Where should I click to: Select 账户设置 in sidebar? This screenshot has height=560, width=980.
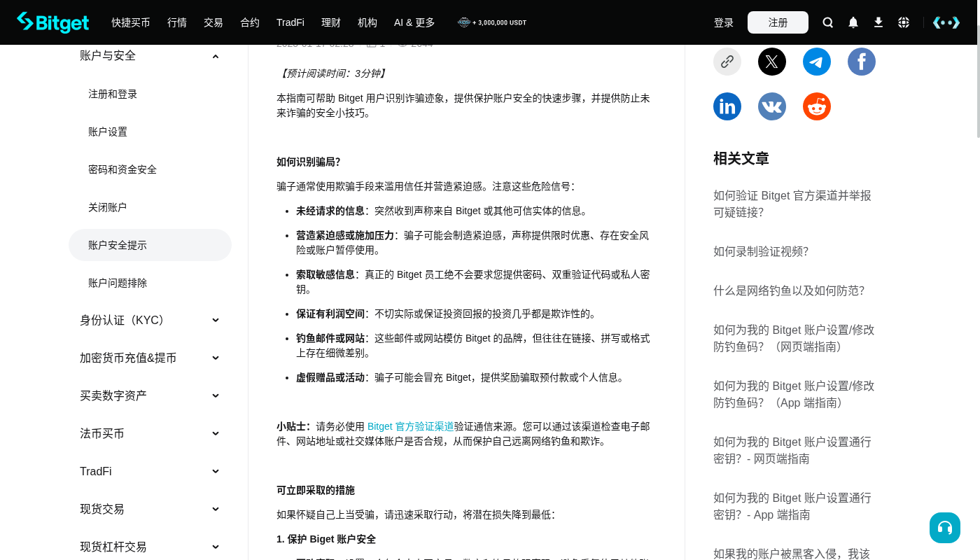(150, 132)
